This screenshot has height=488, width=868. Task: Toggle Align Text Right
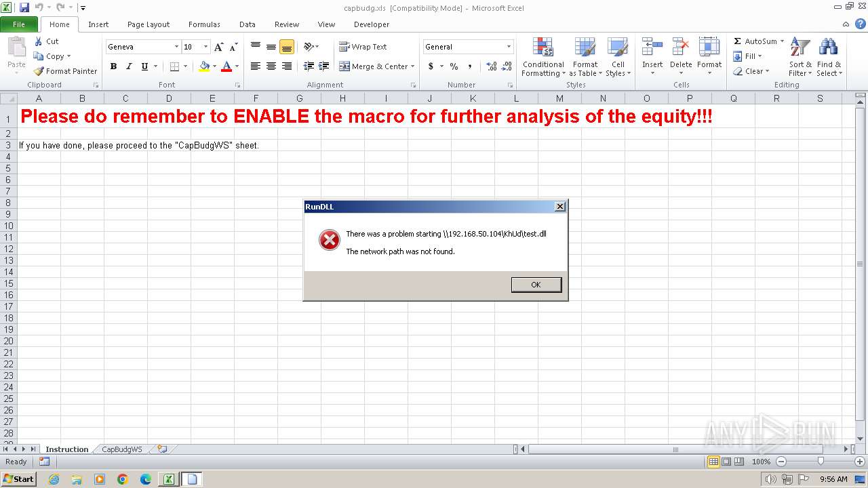287,66
